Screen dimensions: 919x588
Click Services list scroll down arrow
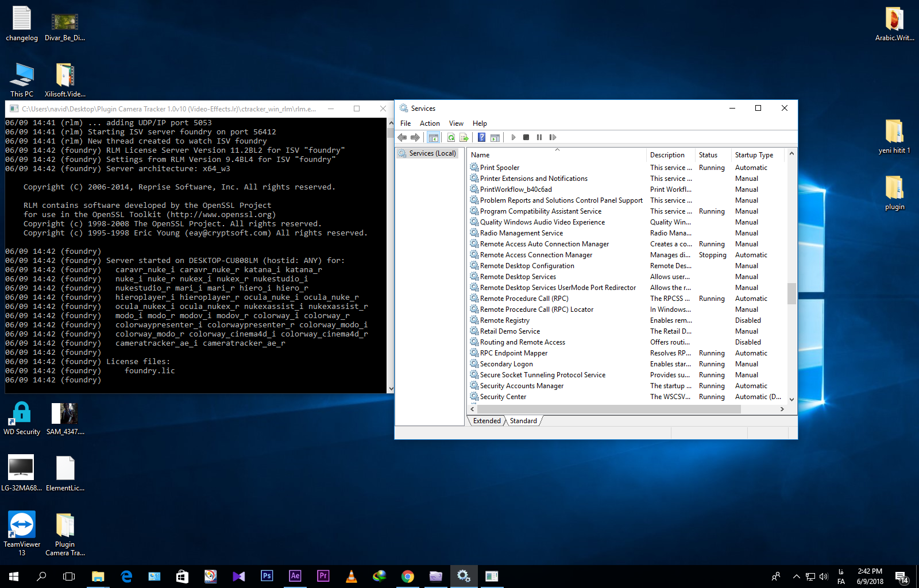791,399
